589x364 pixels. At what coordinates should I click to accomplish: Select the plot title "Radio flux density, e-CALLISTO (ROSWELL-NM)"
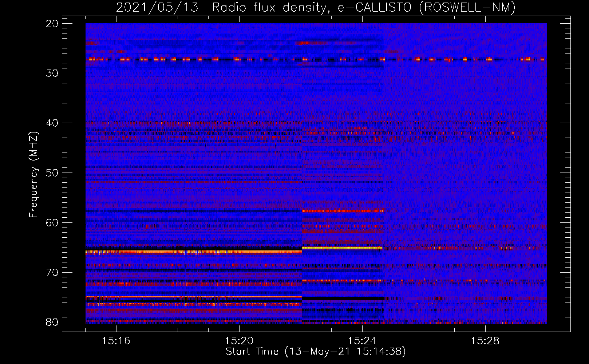click(x=364, y=7)
